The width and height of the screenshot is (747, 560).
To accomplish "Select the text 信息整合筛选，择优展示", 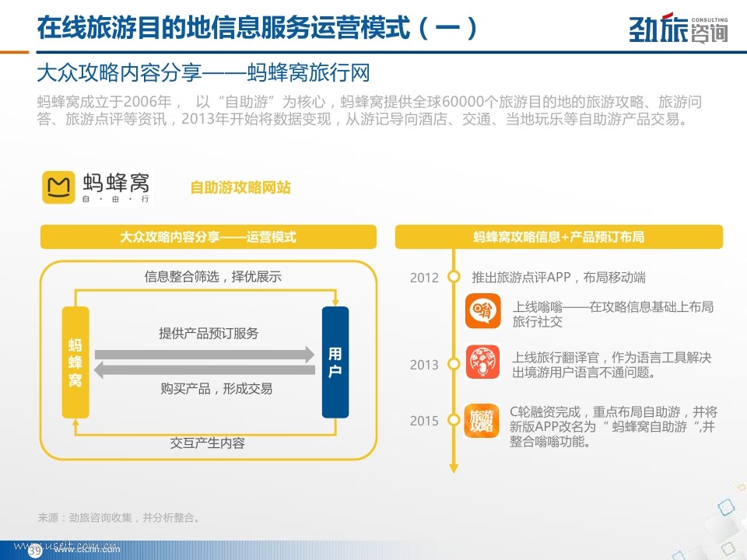I will [x=212, y=277].
